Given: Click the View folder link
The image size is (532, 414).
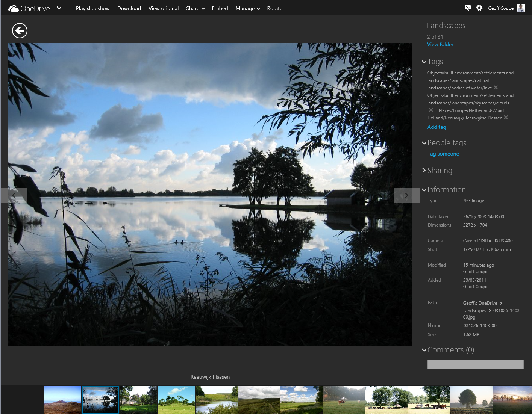Looking at the screenshot, I should tap(440, 44).
